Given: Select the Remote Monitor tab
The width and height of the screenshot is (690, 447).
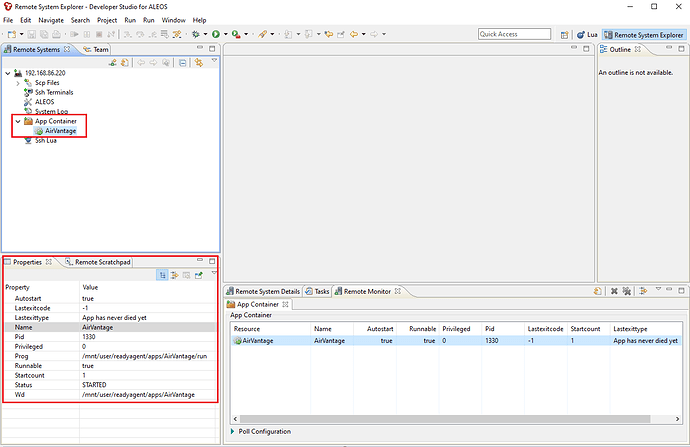Looking at the screenshot, I should click(367, 291).
